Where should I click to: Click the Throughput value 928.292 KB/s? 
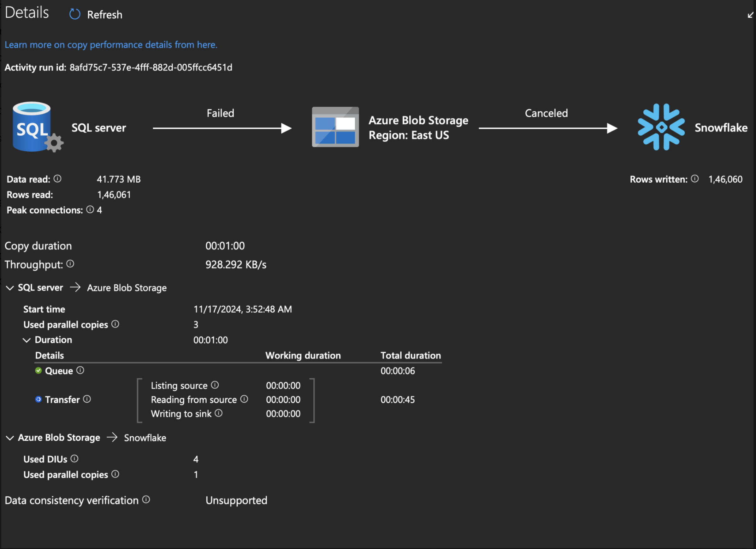pyautogui.click(x=236, y=264)
